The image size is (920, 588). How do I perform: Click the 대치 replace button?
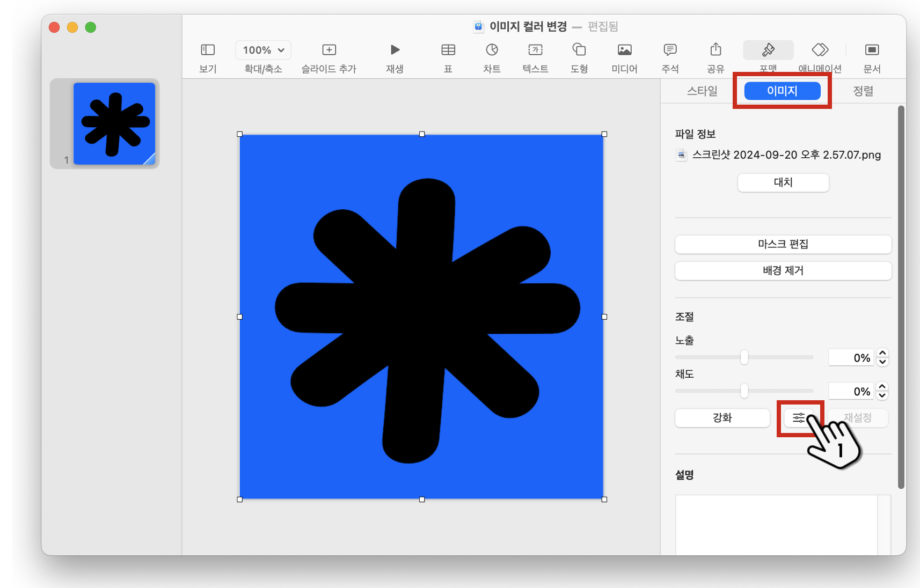click(x=783, y=182)
